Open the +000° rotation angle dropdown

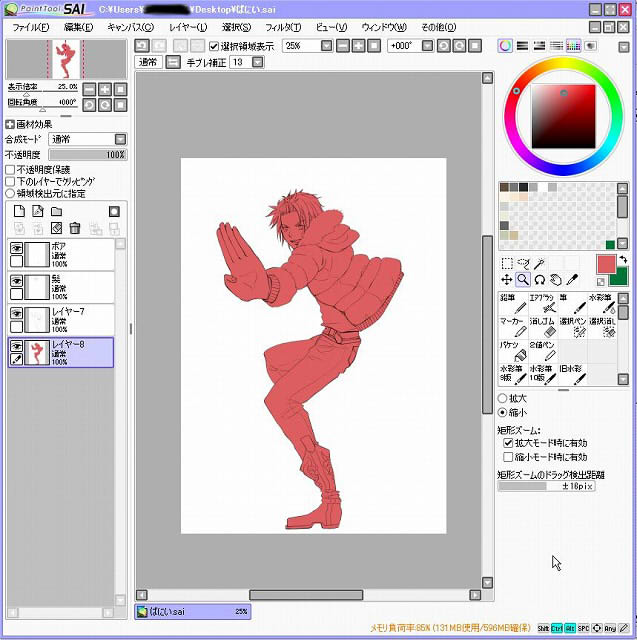pyautogui.click(x=427, y=46)
